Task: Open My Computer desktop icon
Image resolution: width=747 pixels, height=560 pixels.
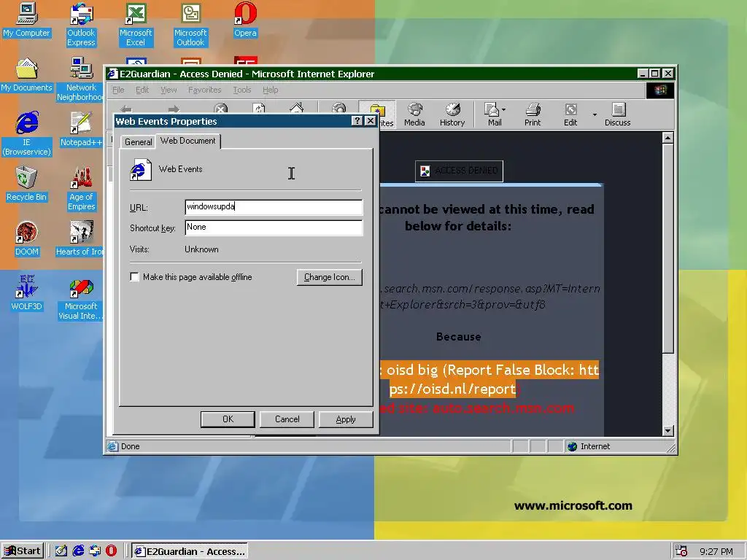Action: point(27,20)
